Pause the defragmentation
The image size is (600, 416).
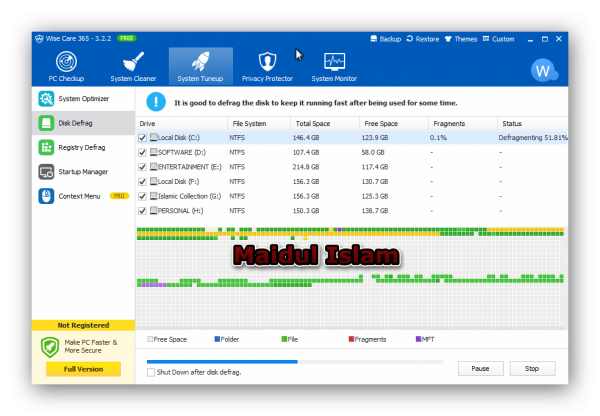(x=481, y=369)
